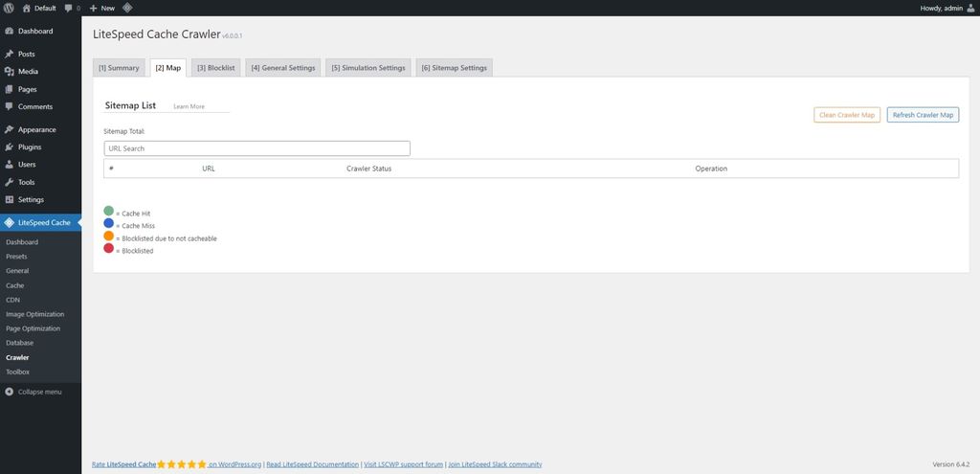Open LiteSpeed Dashboard submenu item

click(22, 242)
